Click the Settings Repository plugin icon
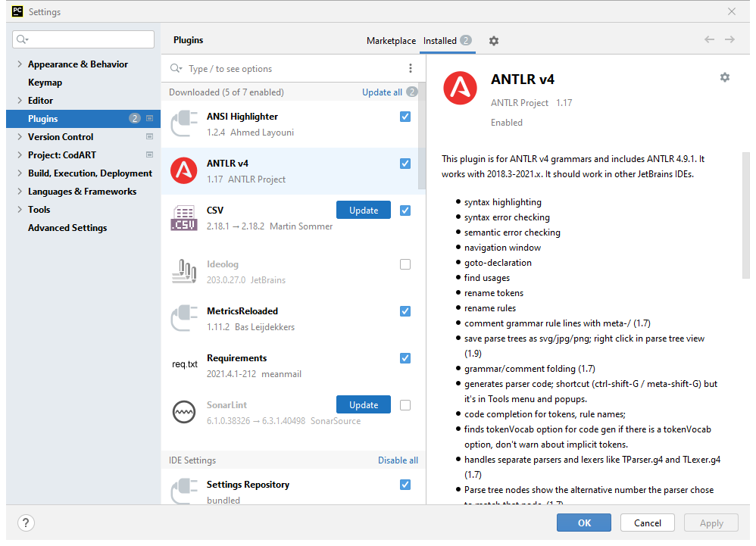Screen dimensions: 756x546 tap(184, 491)
